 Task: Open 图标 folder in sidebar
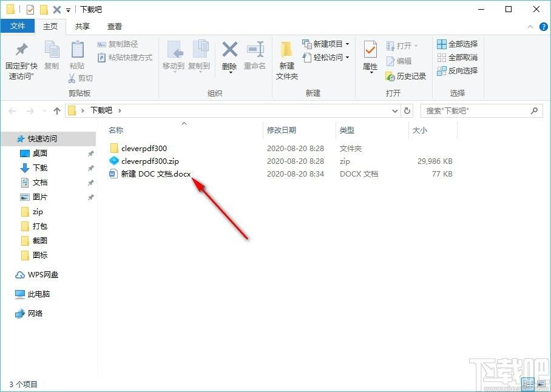[40, 255]
